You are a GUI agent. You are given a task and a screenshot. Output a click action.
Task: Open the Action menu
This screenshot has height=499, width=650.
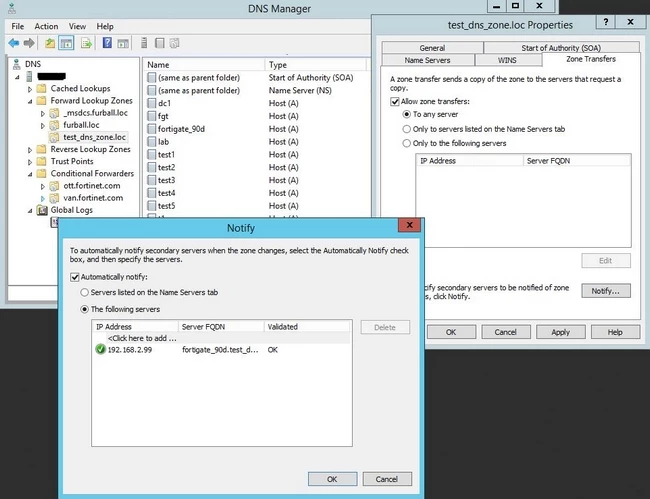click(46, 27)
